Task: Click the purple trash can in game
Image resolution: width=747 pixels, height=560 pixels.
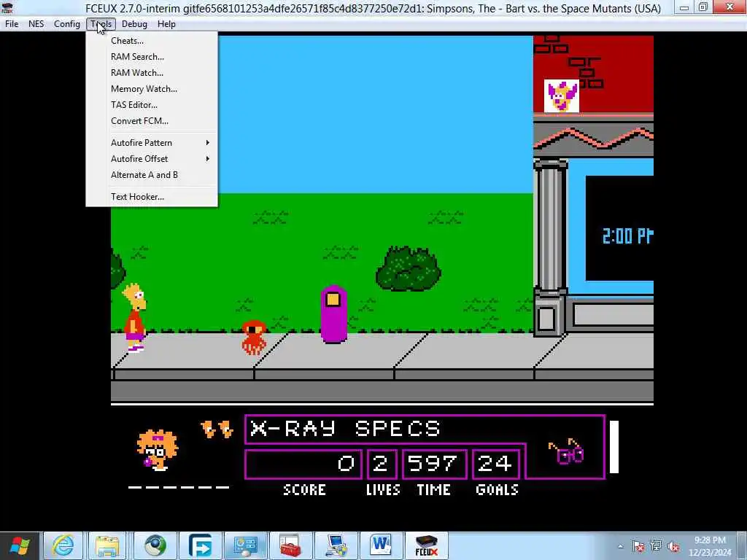Action: [333, 314]
